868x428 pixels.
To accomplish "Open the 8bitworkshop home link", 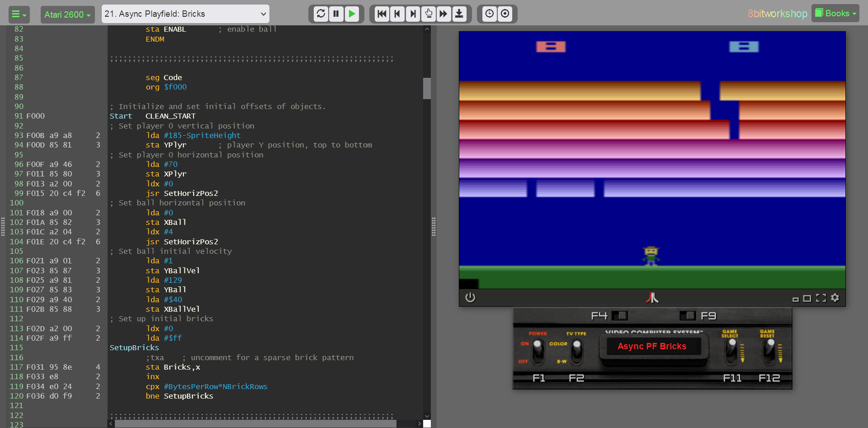I will [x=777, y=14].
